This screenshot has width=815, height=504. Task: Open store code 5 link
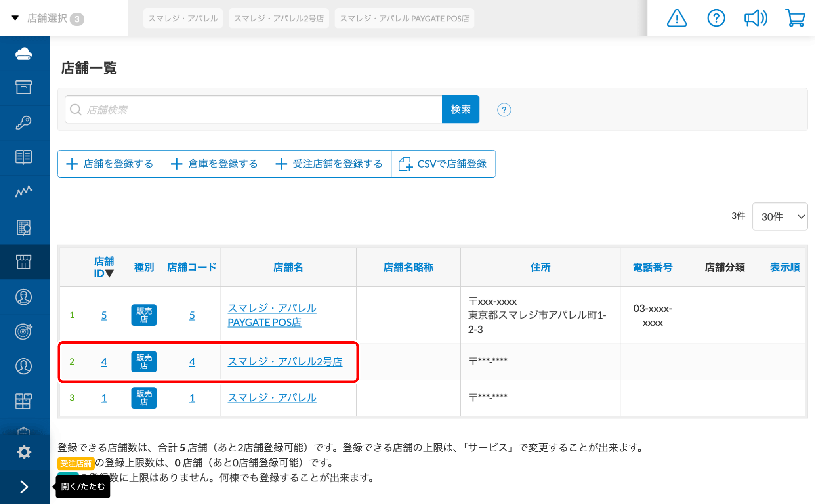(x=192, y=315)
